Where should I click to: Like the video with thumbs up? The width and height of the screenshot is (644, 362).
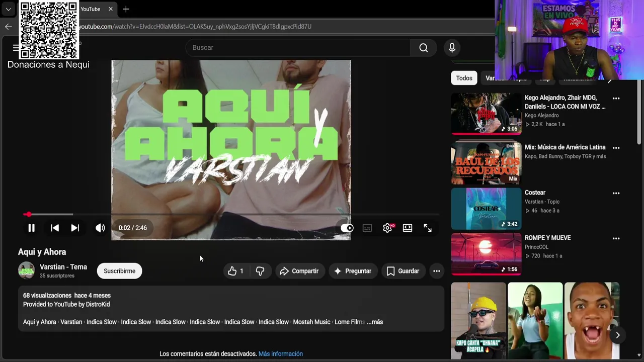pyautogui.click(x=235, y=271)
